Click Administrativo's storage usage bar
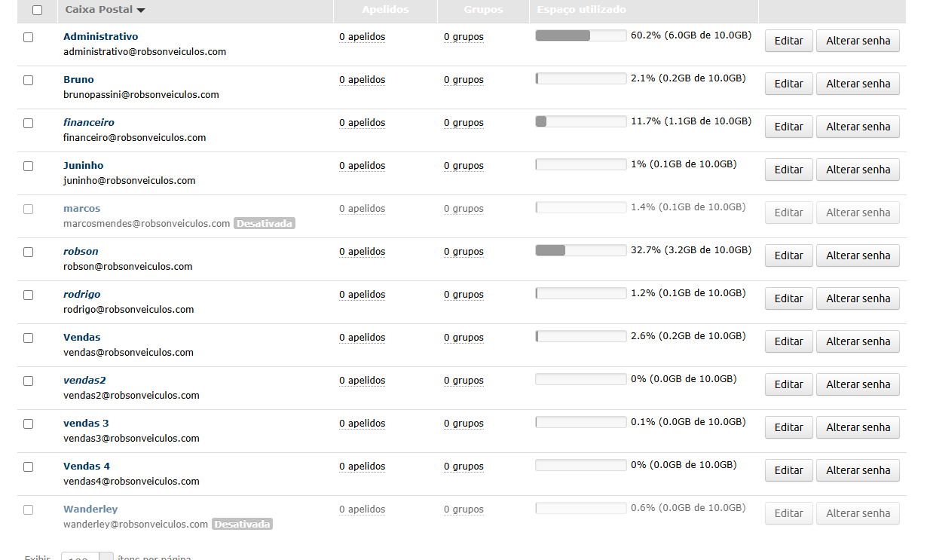The height and width of the screenshot is (560, 927). [580, 35]
